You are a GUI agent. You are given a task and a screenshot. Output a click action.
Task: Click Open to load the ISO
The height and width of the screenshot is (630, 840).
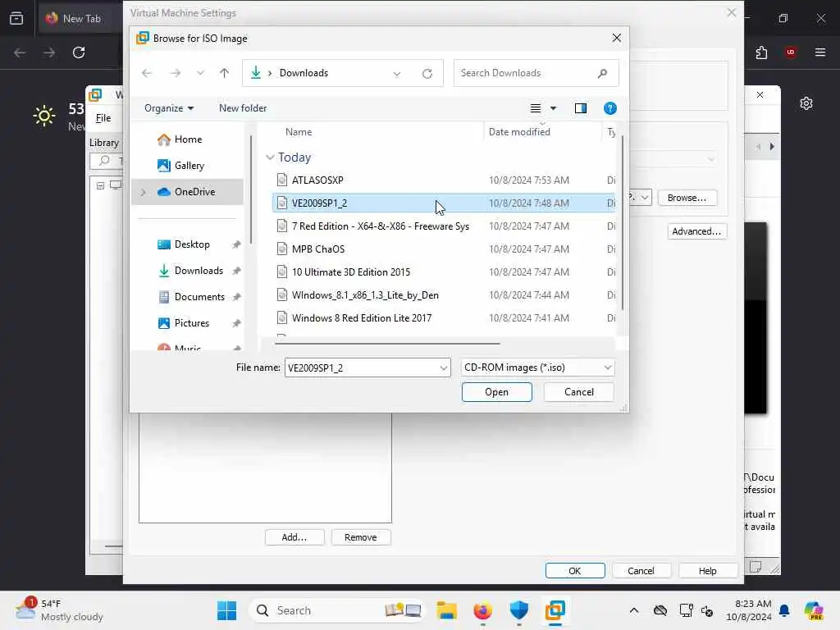496,392
